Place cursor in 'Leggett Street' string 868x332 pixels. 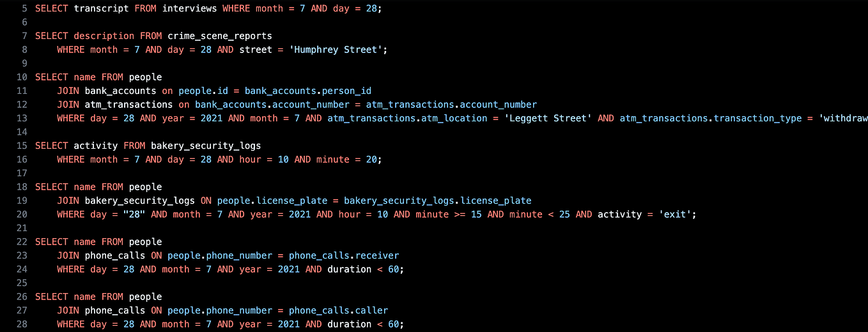point(548,118)
